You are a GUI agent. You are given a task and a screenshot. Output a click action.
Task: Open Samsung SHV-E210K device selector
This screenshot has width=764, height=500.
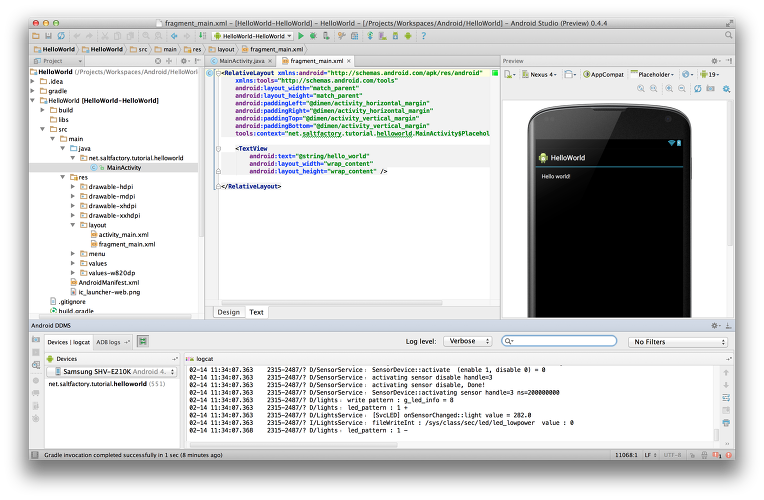point(112,371)
